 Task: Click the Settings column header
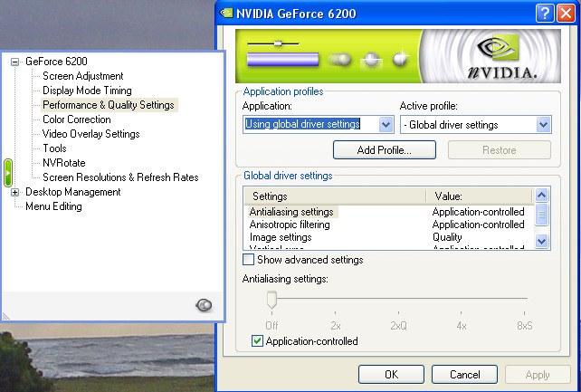pos(335,196)
